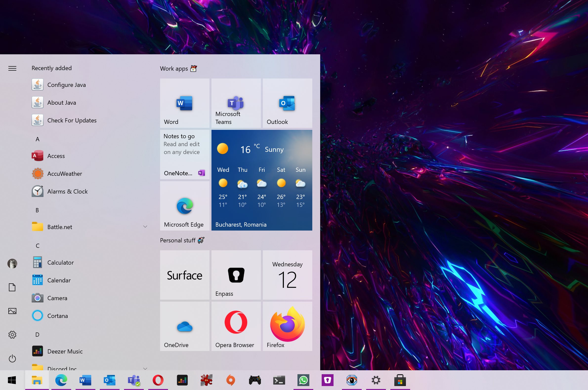Viewport: 588px width, 390px height.
Task: Open Enpass from the taskbar
Action: [327, 380]
